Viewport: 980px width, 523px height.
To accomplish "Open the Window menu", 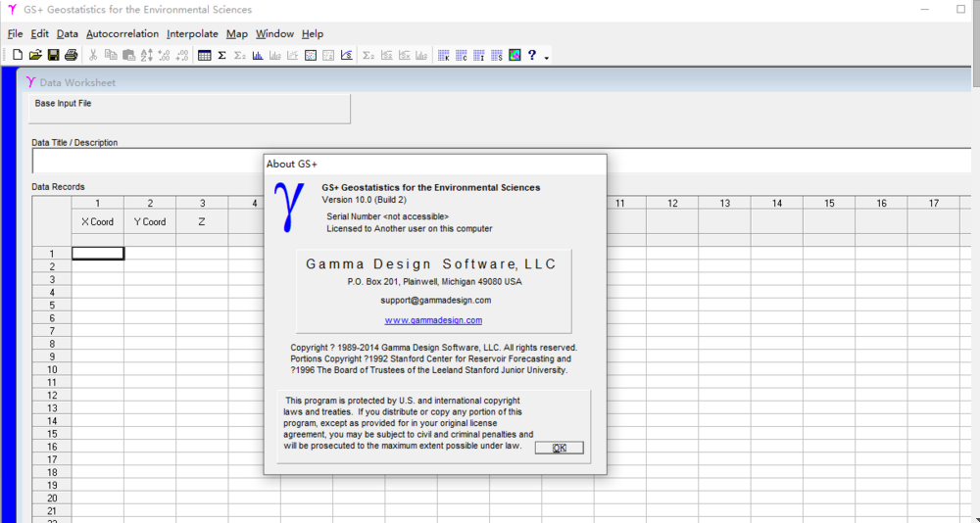I will point(275,33).
